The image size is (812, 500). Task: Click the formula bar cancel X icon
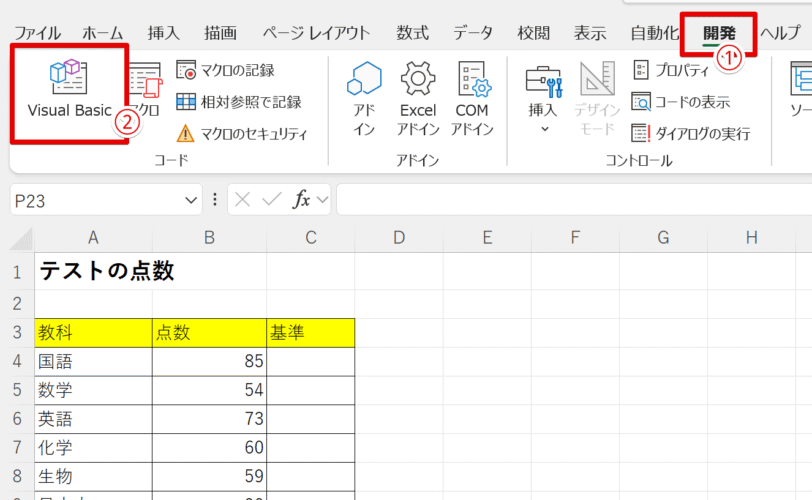[x=242, y=199]
